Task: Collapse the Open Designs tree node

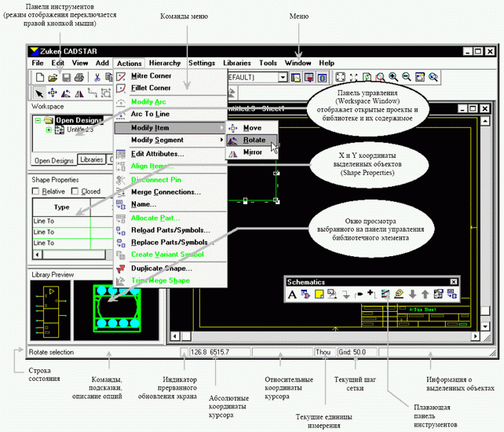Action: pyautogui.click(x=38, y=121)
